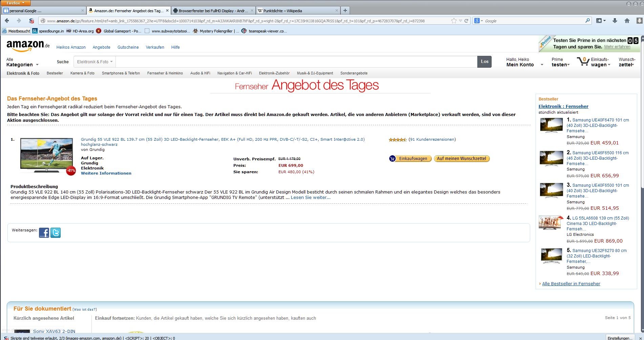Click Auf meinen Wunschzettel button
Screen dimensions: 644x340
tap(462, 159)
